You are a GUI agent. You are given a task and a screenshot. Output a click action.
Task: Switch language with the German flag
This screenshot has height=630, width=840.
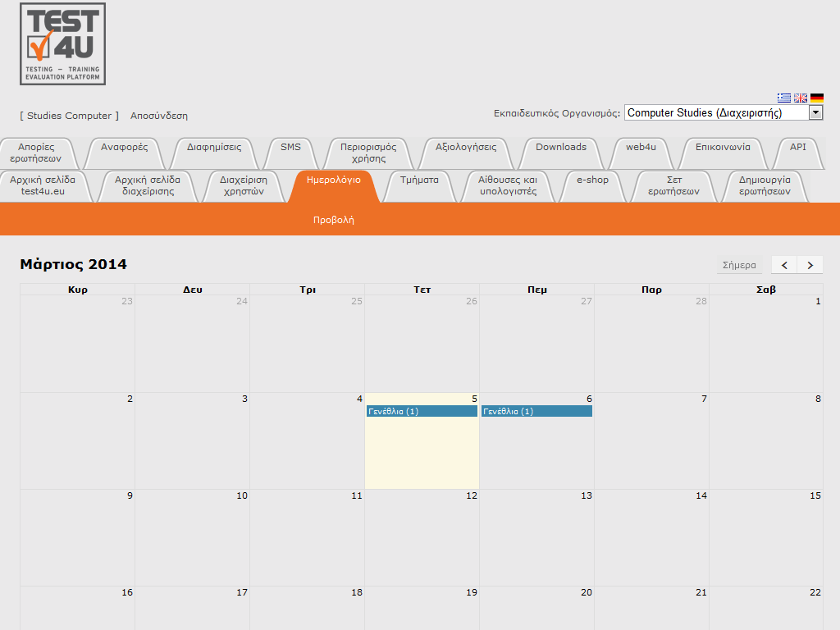pos(817,98)
